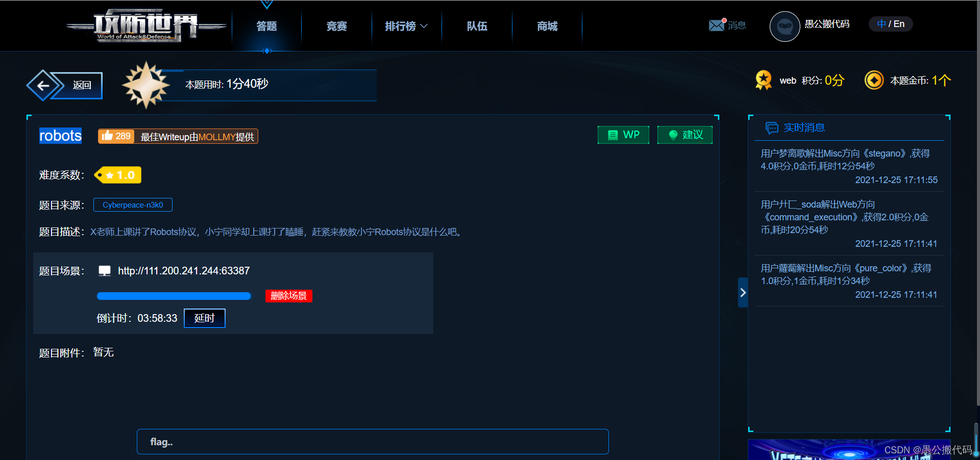Click the 延时 extend-time button
Screen dimensions: 980x460
click(204, 318)
